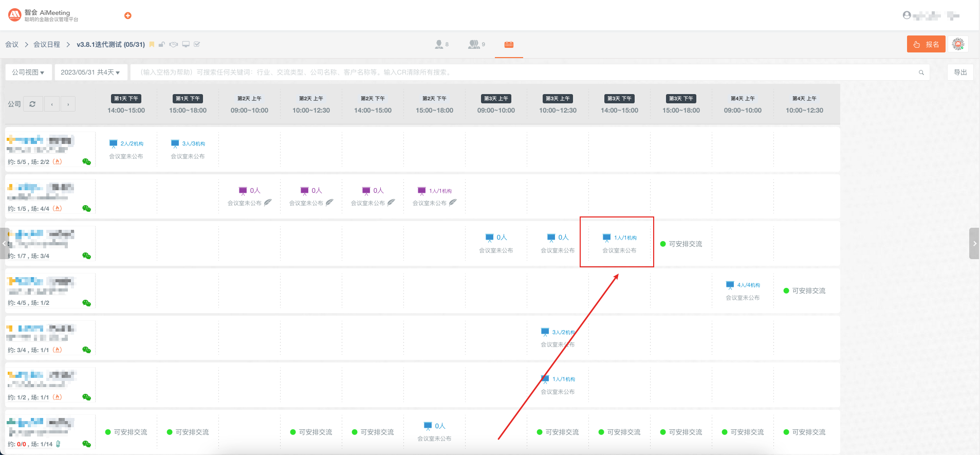This screenshot has height=455, width=980.
Task: Open the 4人/4机构 meeting slot
Action: coord(743,290)
